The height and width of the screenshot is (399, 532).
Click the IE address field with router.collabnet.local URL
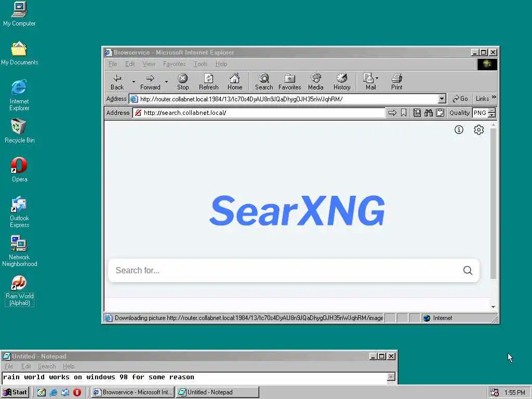(288, 99)
